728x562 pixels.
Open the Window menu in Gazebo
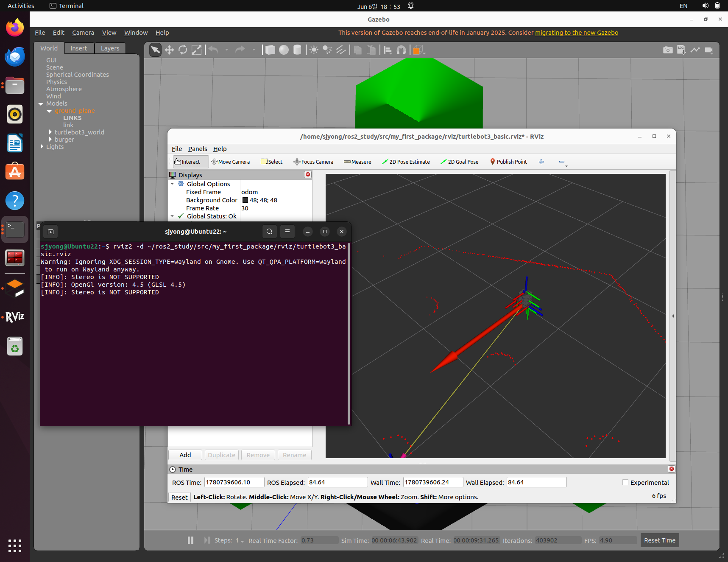coord(136,33)
